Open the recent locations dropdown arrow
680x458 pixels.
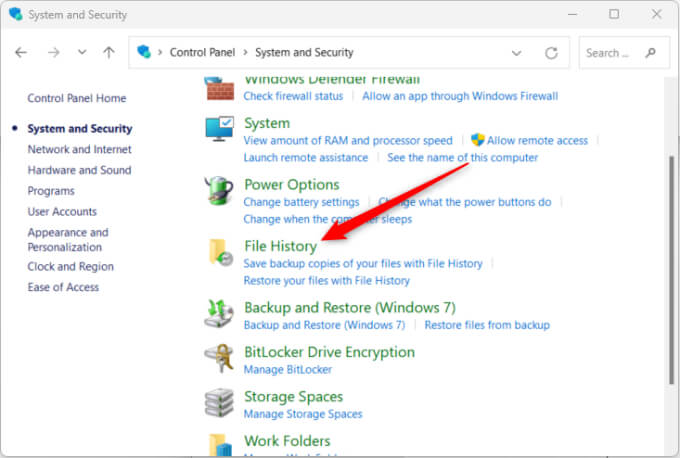(x=82, y=52)
